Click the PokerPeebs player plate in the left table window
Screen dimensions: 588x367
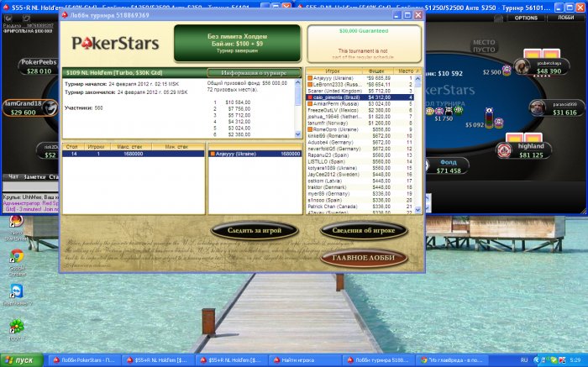click(39, 66)
